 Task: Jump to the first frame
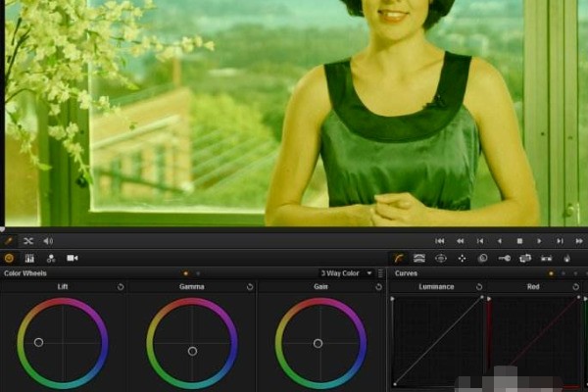pos(440,240)
